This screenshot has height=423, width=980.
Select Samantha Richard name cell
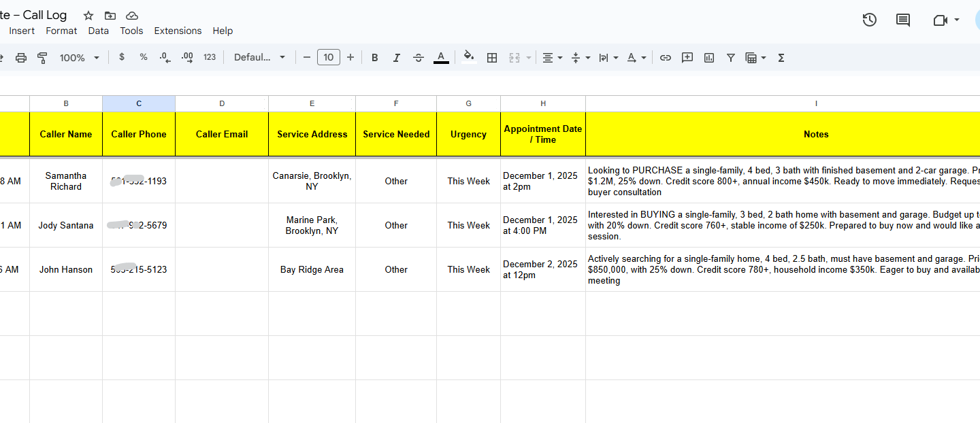pyautogui.click(x=66, y=181)
